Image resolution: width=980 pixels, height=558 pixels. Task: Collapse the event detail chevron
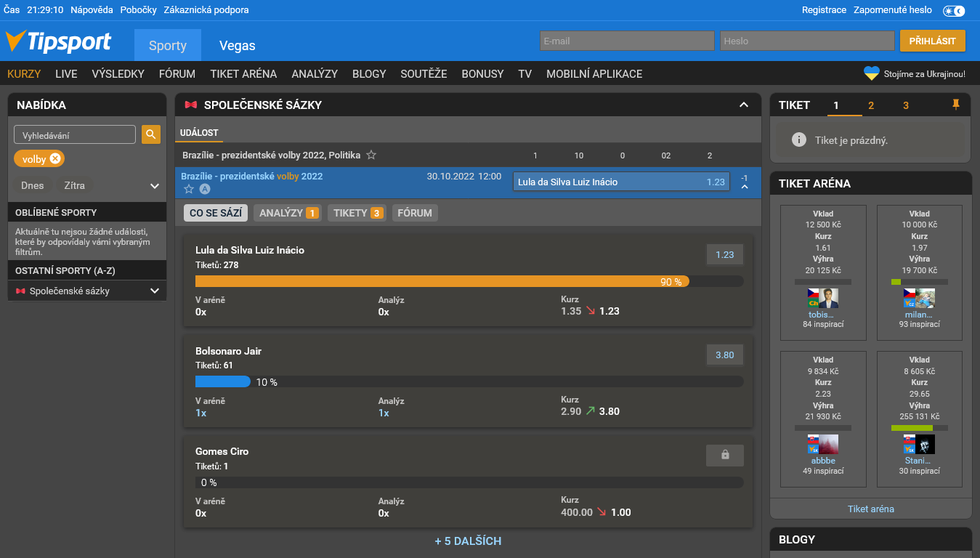point(745,187)
